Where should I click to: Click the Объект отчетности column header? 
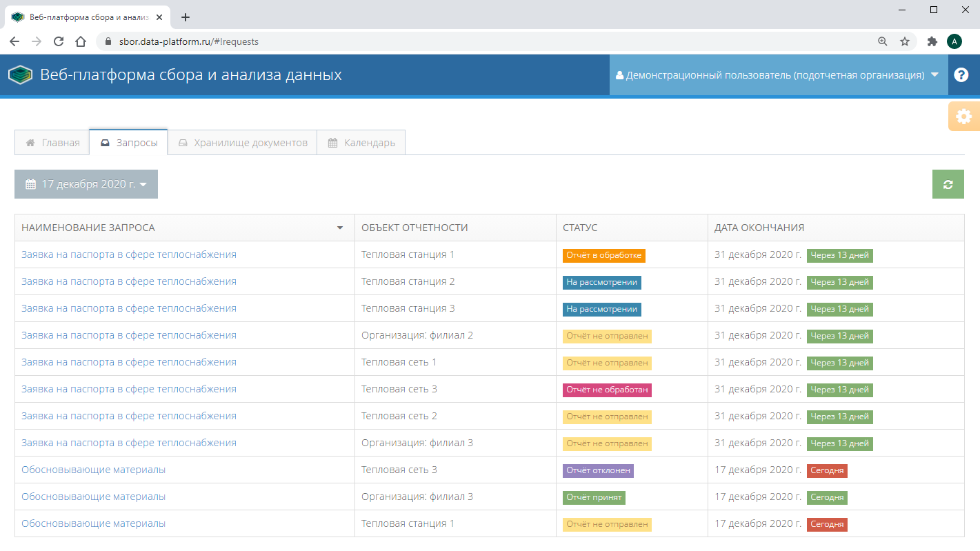click(x=455, y=228)
